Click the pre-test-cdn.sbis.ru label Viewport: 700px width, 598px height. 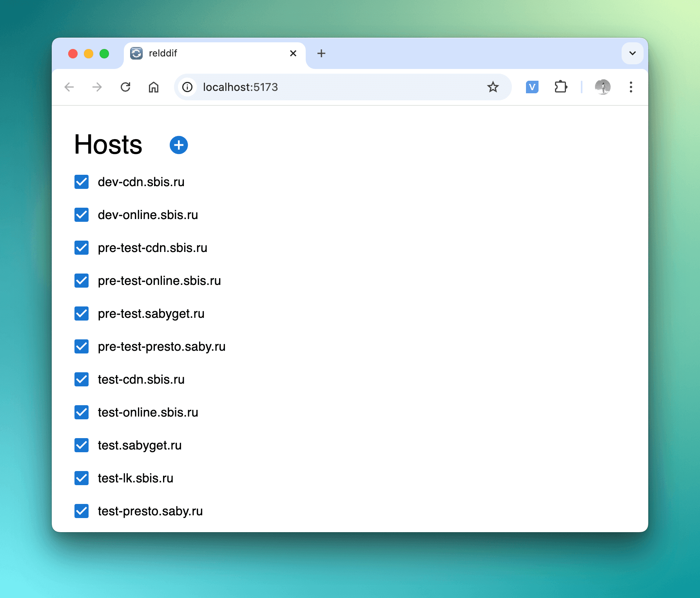(x=152, y=248)
